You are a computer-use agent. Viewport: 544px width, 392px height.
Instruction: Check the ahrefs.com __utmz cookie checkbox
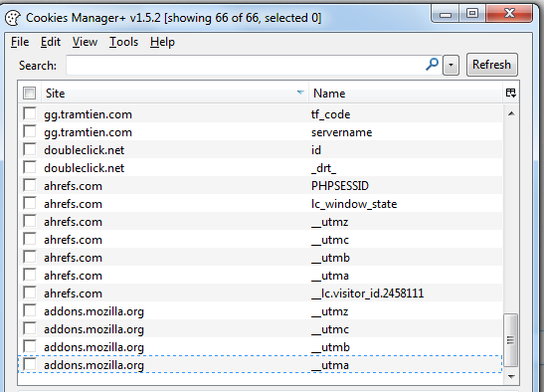point(30,221)
